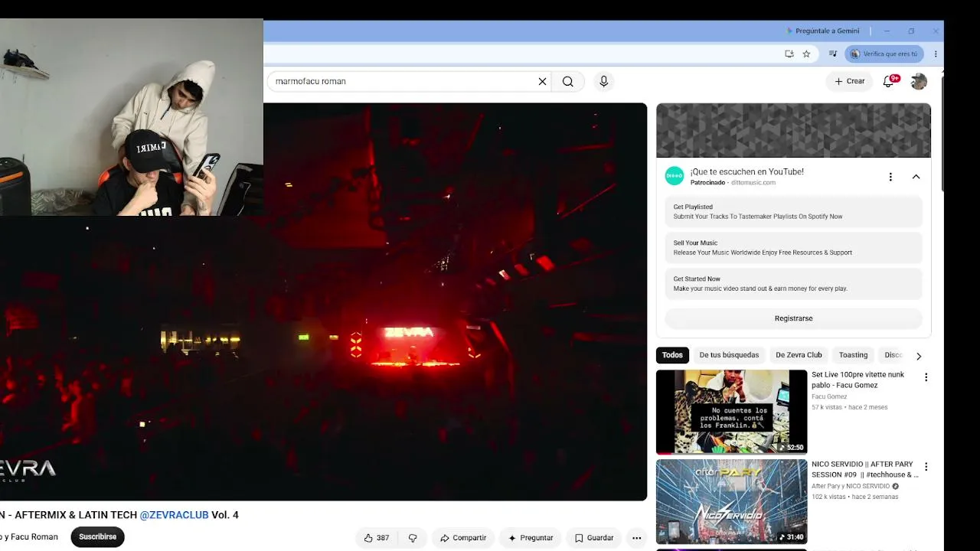Click Verifica que eres tú profile chip
The height and width of the screenshot is (551, 980).
click(x=884, y=54)
